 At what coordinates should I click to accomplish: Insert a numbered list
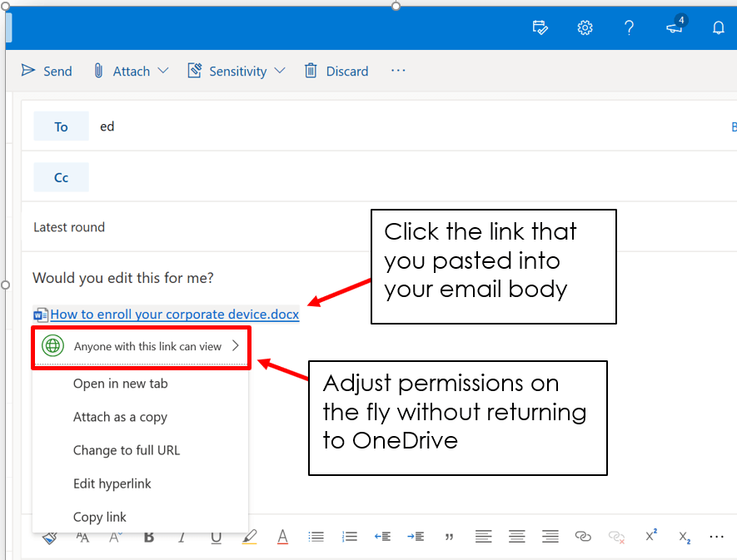pyautogui.click(x=350, y=537)
